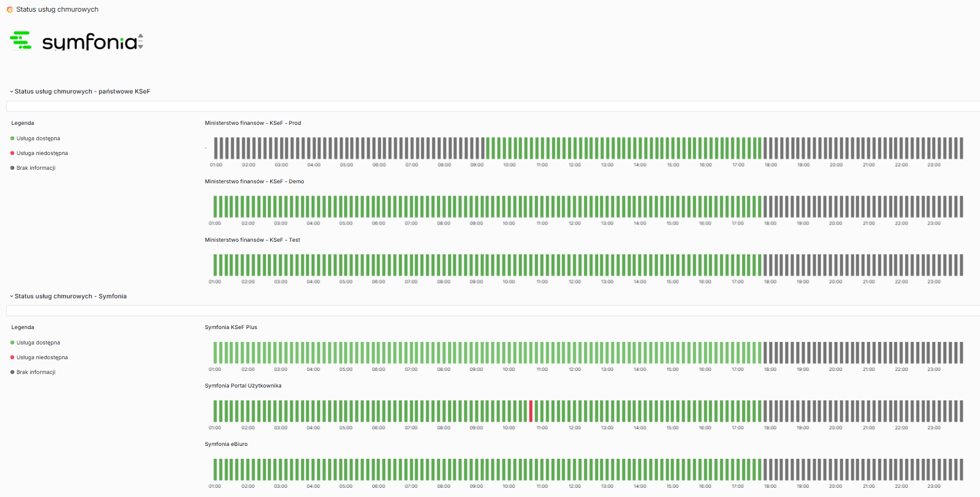The height and width of the screenshot is (497, 980).
Task: Toggle 'Brak informacji' label in Symfonia legend
Action: click(x=36, y=372)
